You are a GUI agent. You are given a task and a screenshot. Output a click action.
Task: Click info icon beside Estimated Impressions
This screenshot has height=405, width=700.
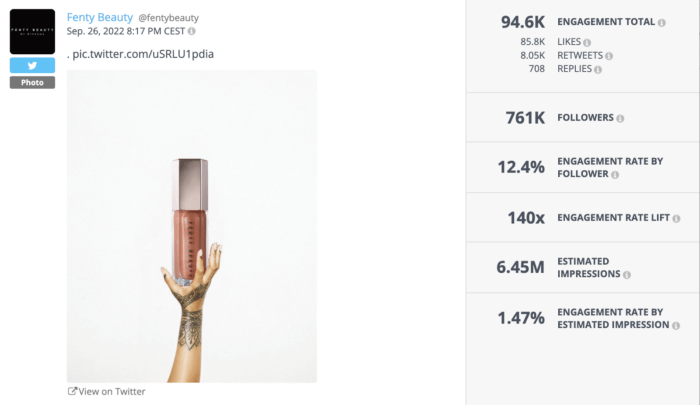click(x=627, y=275)
